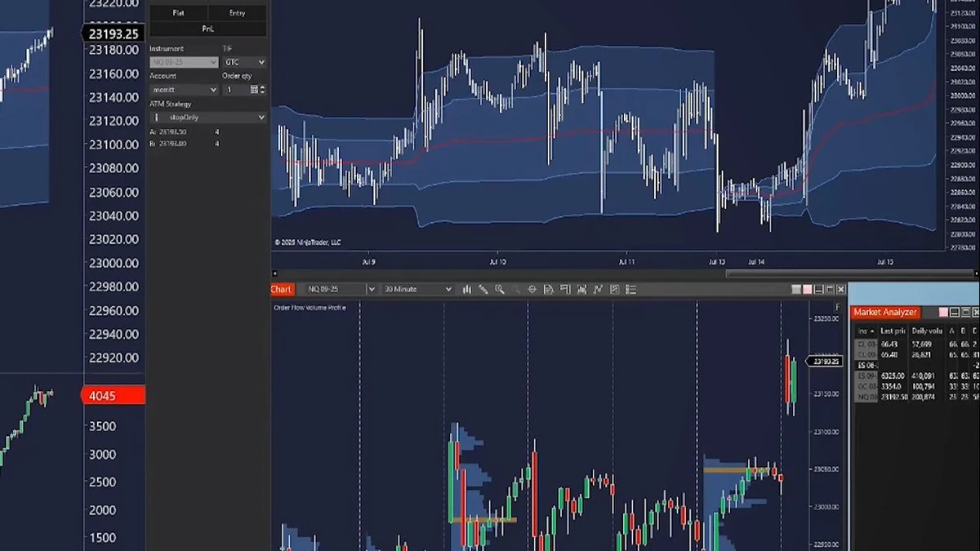Select the Market Analyzer tab
The height and width of the screenshot is (551, 980).
click(x=885, y=313)
